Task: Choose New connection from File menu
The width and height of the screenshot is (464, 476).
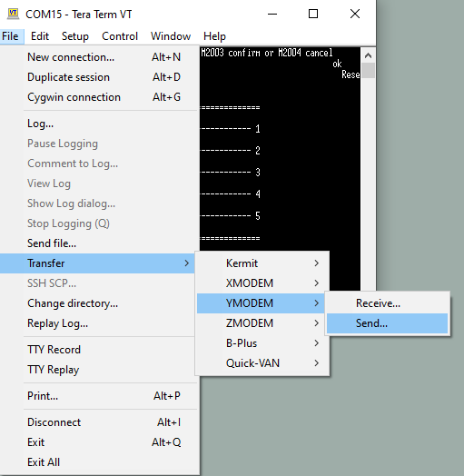Action: [100, 57]
